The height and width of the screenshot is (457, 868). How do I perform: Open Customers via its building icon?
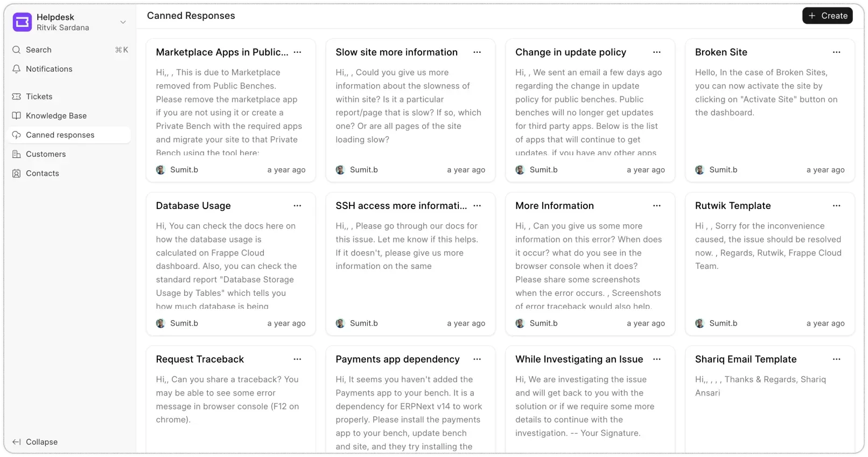point(16,154)
